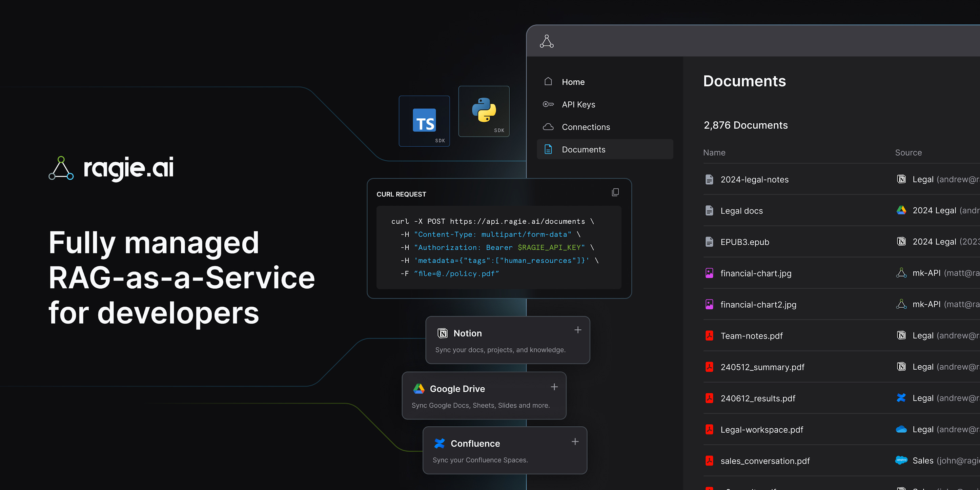
Task: Expand the Google Drive card via the plus sign
Action: point(554,387)
